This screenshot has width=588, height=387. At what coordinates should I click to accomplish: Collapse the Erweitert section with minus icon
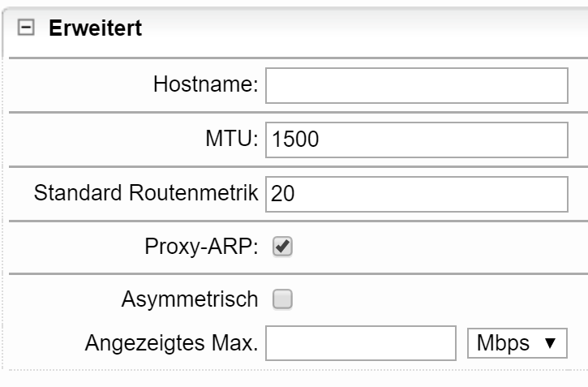(x=27, y=28)
